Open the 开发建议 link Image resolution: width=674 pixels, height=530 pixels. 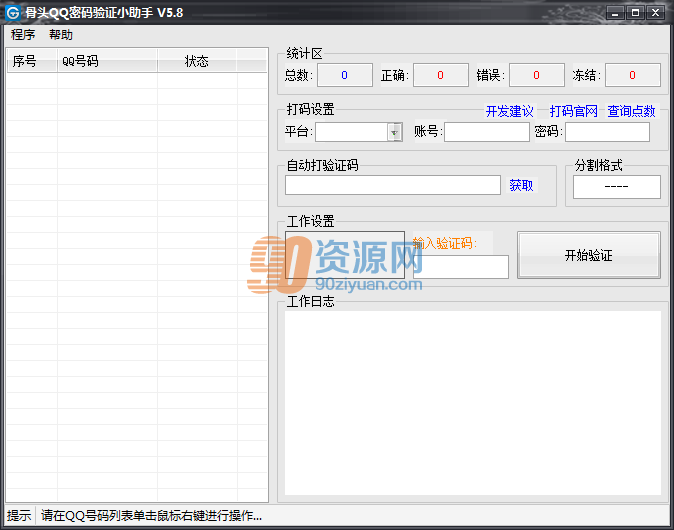pyautogui.click(x=510, y=111)
